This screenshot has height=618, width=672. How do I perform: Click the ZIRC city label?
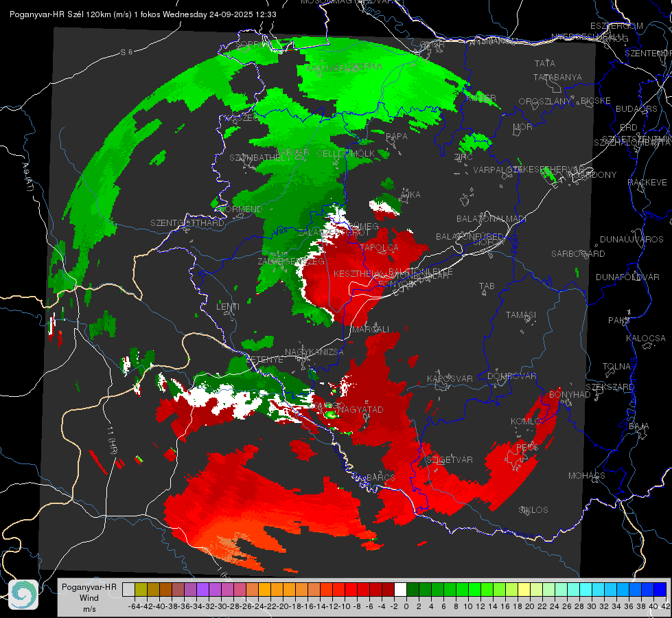point(463,157)
